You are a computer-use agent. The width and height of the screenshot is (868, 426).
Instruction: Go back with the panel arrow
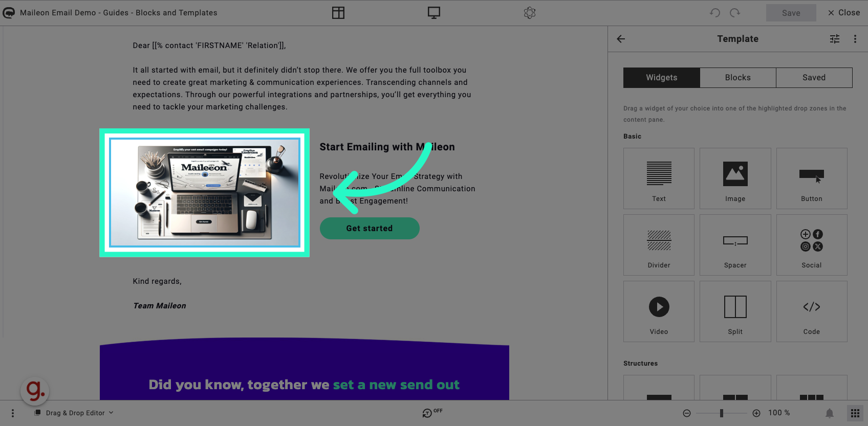621,39
